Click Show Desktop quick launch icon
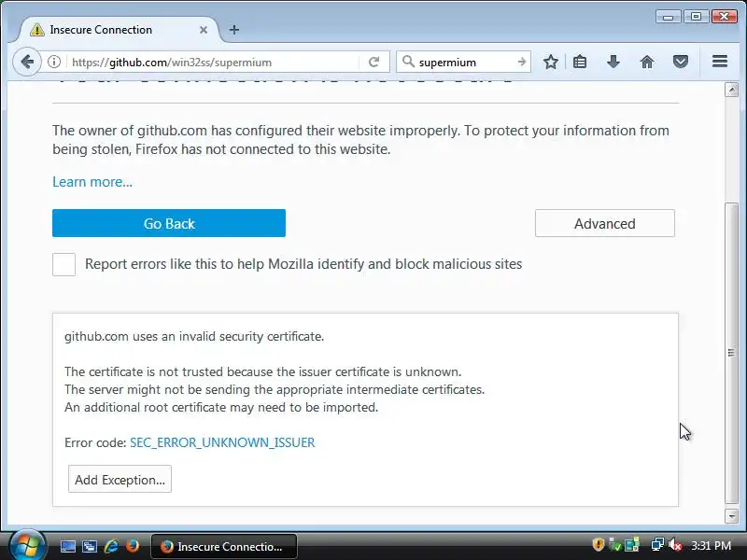Viewport: 747px width, 560px height. pyautogui.click(x=67, y=546)
